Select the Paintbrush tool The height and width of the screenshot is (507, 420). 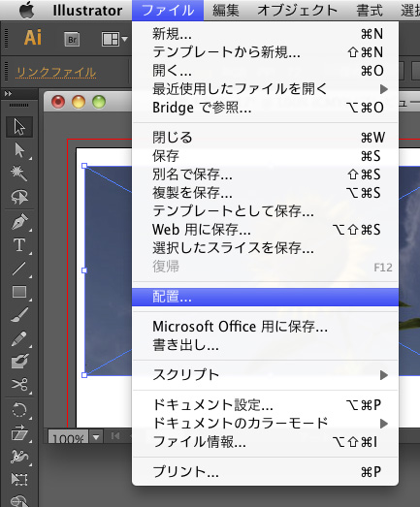[19, 315]
